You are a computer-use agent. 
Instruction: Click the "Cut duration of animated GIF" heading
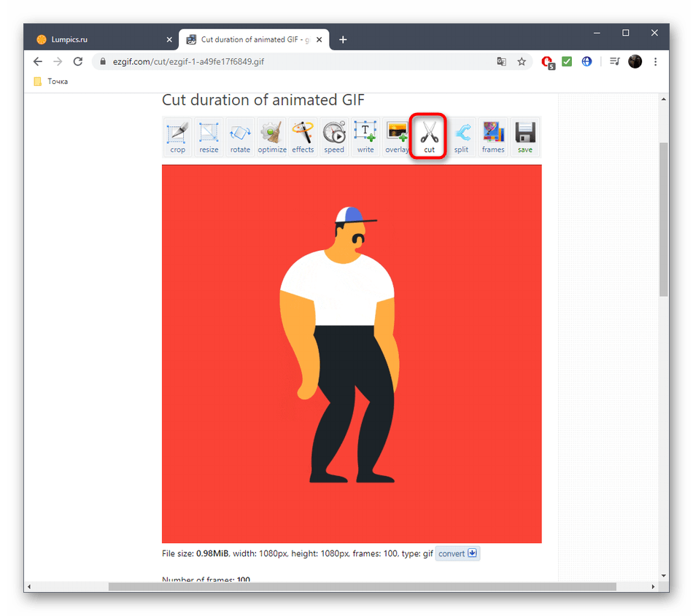263,100
